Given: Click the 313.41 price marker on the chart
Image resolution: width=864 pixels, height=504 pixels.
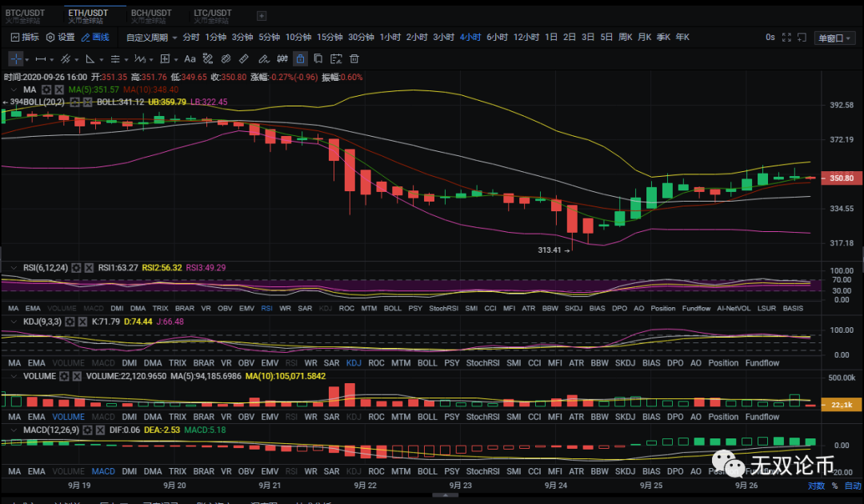Looking at the screenshot, I should pos(550,250).
